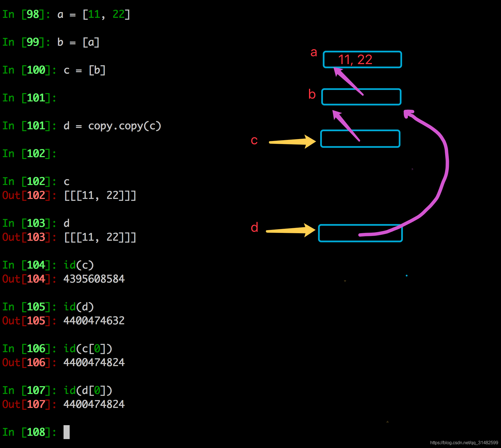Click the d = copy.copy(c) command
This screenshot has height=448, width=501.
(x=112, y=126)
